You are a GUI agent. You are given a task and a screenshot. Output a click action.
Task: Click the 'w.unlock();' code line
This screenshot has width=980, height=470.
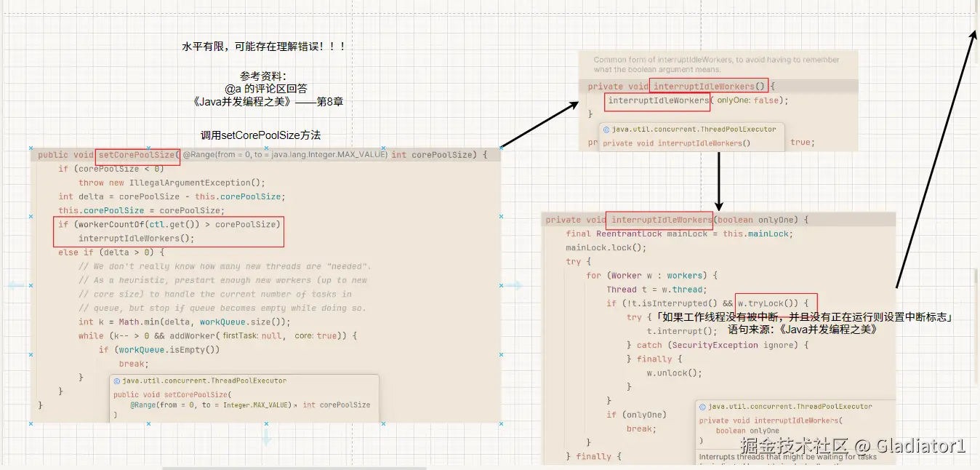point(674,373)
